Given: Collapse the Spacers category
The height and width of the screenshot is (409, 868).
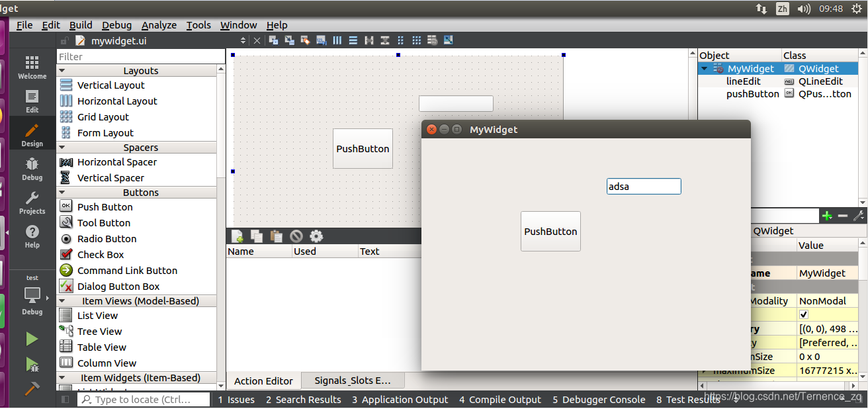Looking at the screenshot, I should point(62,148).
